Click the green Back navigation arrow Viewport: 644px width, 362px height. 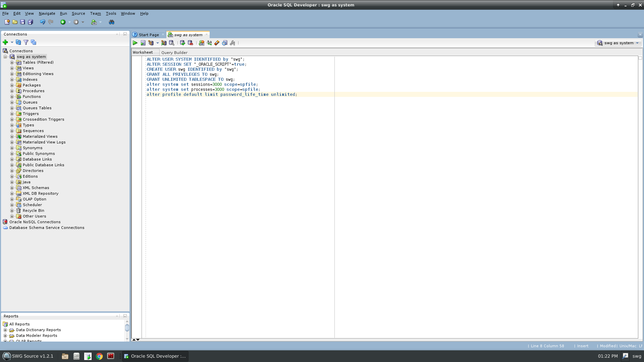click(x=63, y=22)
